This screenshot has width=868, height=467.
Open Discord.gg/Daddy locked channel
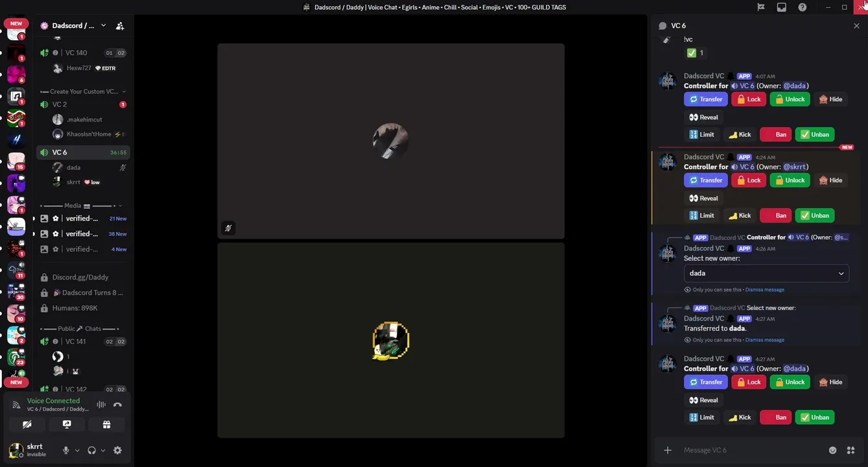(x=83, y=277)
